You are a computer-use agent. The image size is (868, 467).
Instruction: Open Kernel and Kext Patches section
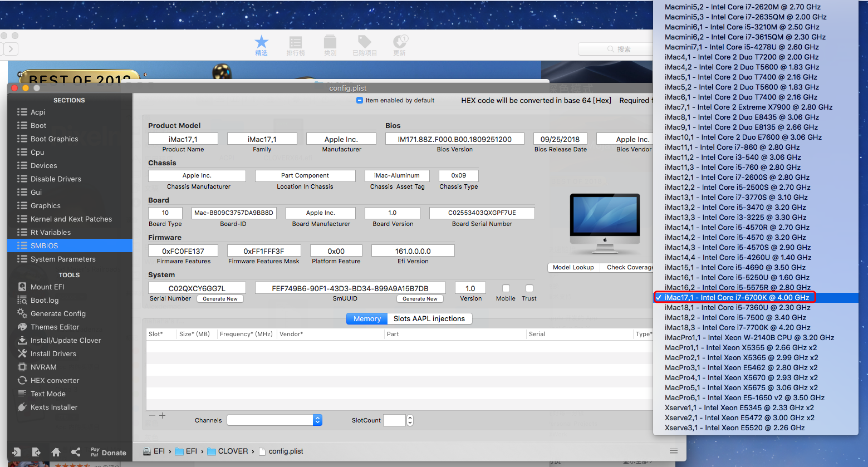click(70, 219)
